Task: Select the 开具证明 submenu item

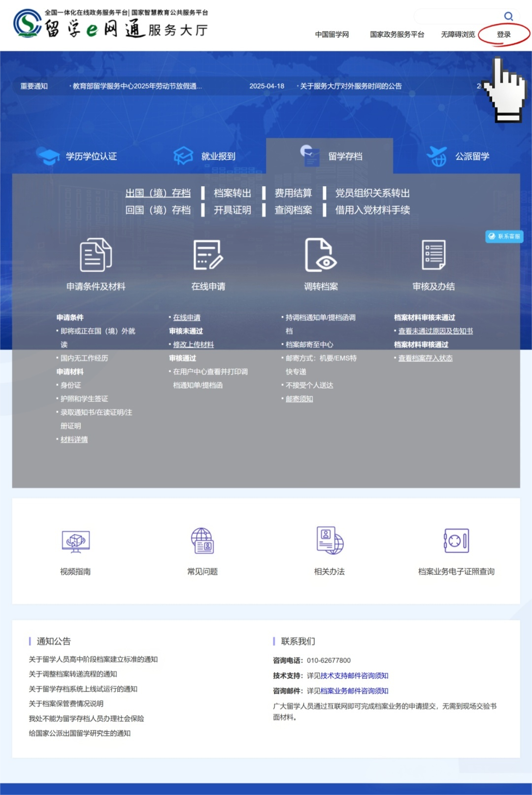Action: coord(233,210)
